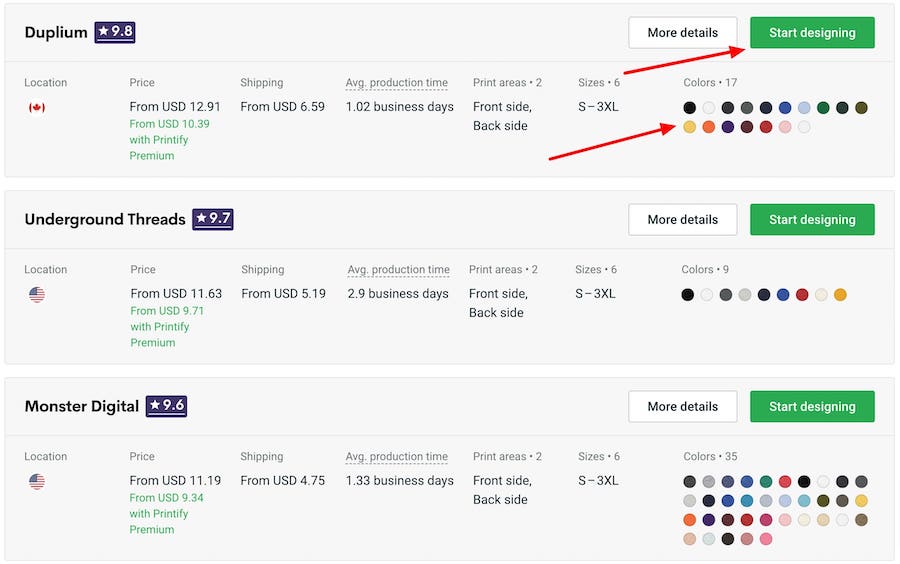
Task: Click the Monster Digital provider name
Action: 82,406
